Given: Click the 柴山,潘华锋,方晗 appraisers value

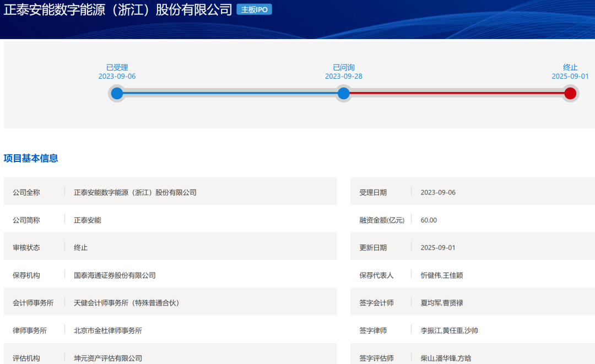Looking at the screenshot, I should pos(446,358).
